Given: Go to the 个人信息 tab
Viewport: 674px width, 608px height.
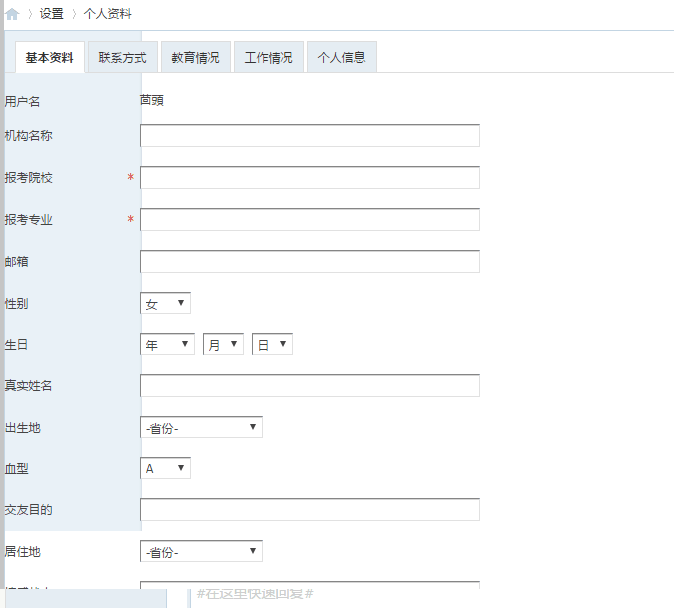Looking at the screenshot, I should pyautogui.click(x=342, y=57).
